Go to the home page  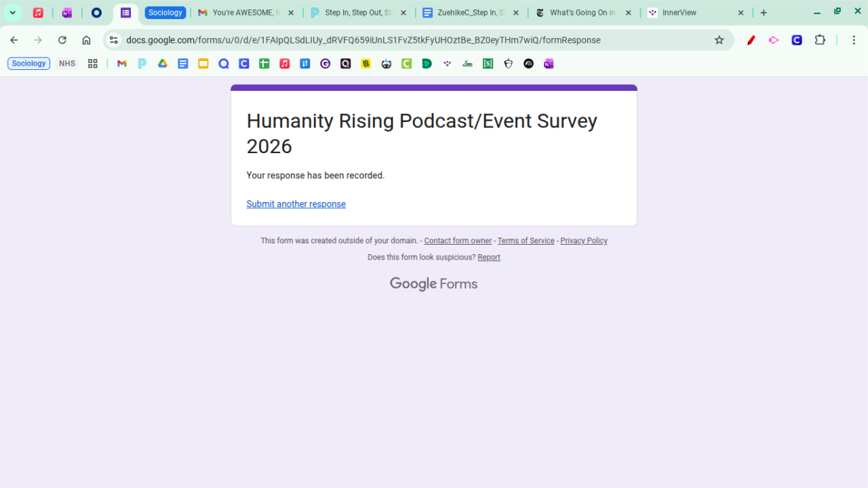(86, 40)
